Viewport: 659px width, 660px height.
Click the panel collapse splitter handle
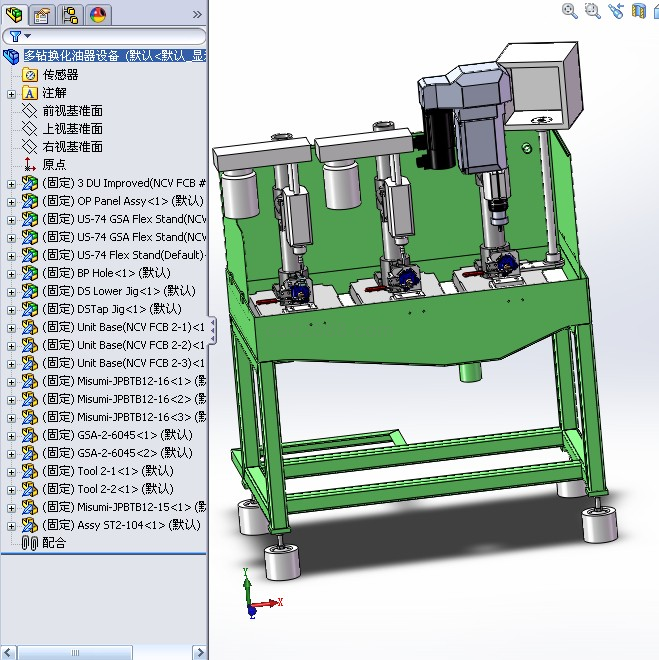coord(211,330)
